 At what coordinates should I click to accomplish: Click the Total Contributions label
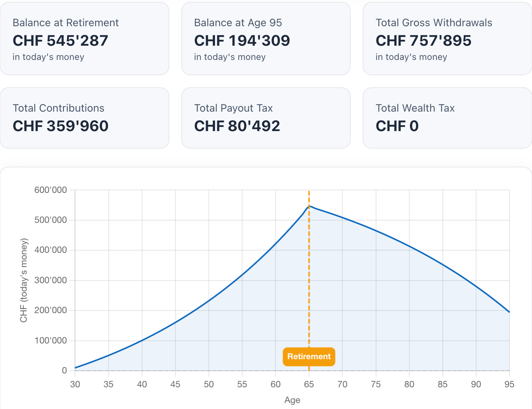(x=58, y=108)
